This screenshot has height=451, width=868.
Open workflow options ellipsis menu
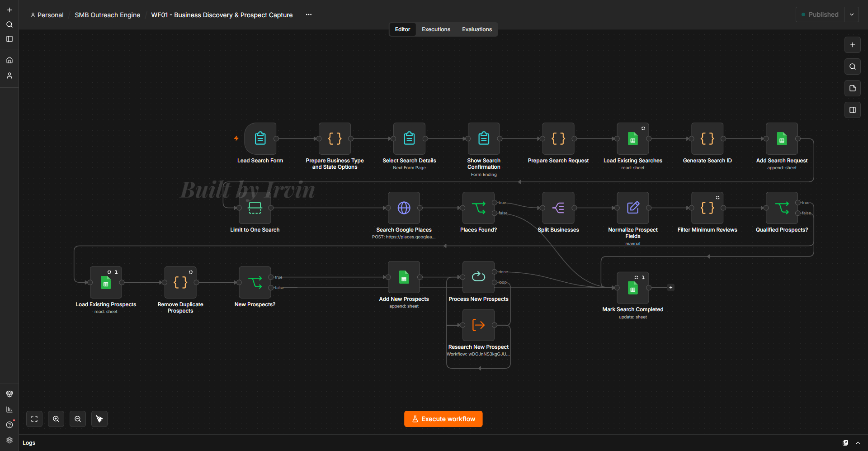click(309, 14)
